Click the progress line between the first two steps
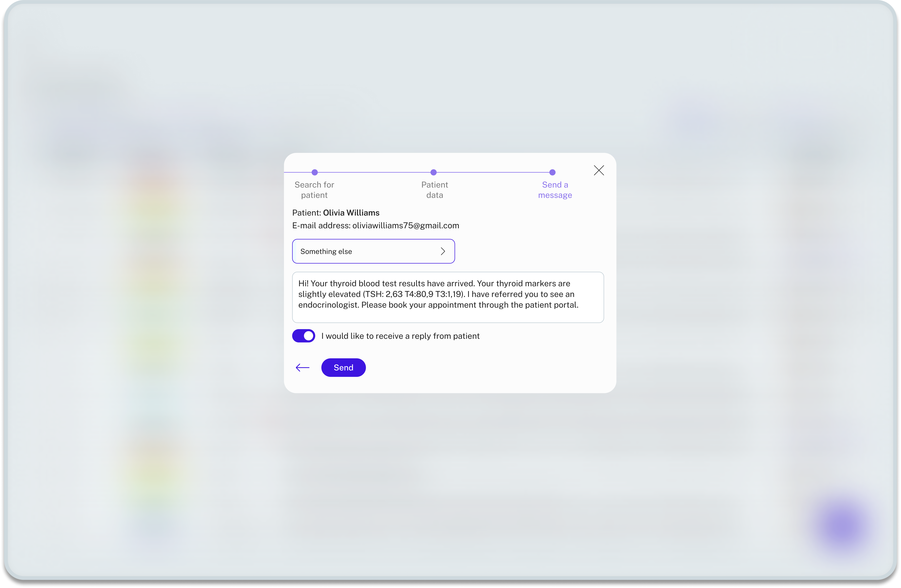The width and height of the screenshot is (901, 588). click(374, 172)
